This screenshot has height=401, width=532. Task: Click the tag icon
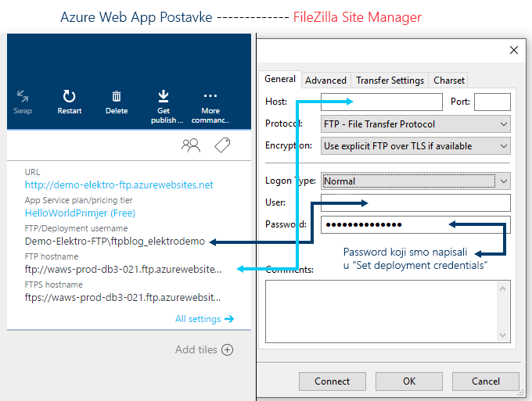click(222, 145)
